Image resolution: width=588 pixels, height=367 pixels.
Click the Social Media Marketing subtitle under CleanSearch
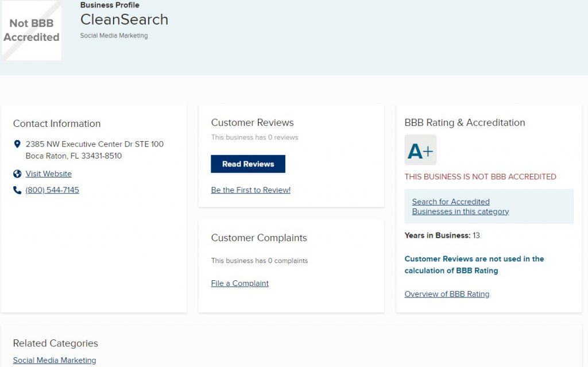[114, 36]
